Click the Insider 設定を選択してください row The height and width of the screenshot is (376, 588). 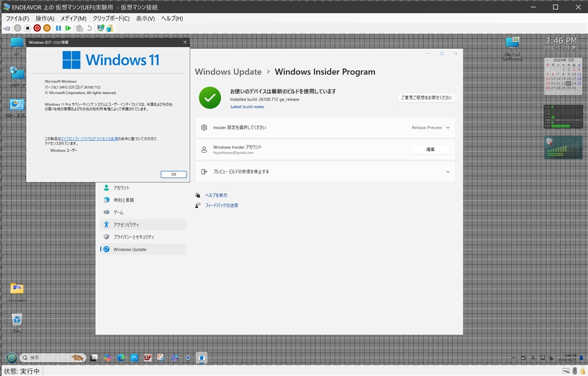[325, 128]
